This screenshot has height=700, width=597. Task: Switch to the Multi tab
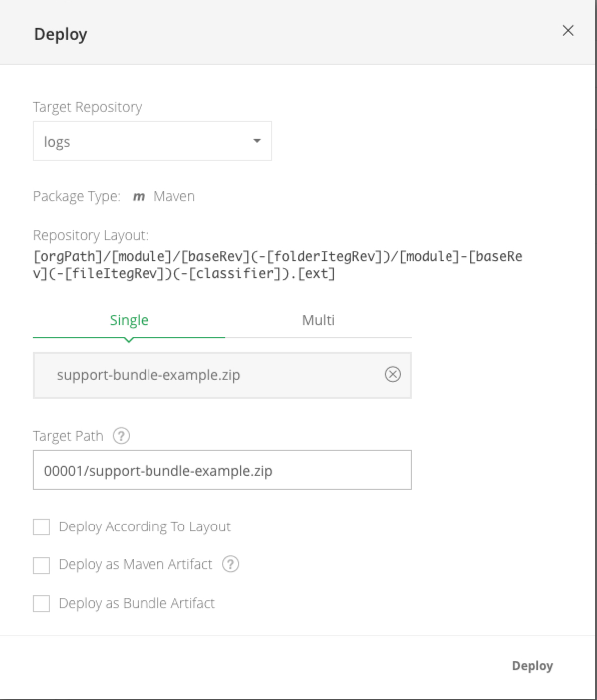318,320
